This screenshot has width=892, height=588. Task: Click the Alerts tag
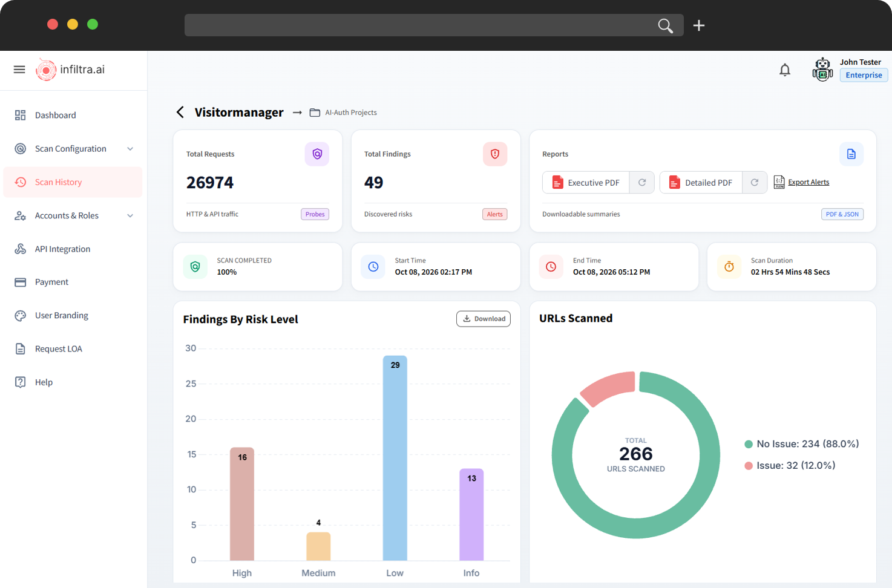[x=495, y=214]
